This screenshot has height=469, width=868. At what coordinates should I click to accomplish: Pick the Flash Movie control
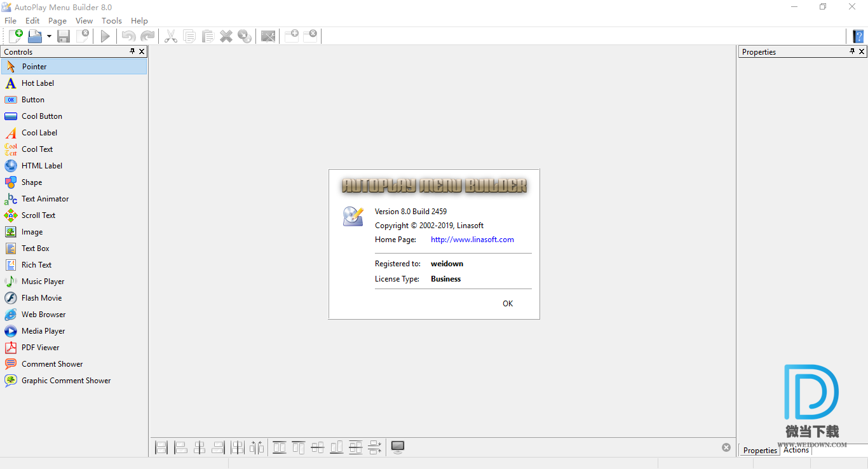[x=74, y=298]
